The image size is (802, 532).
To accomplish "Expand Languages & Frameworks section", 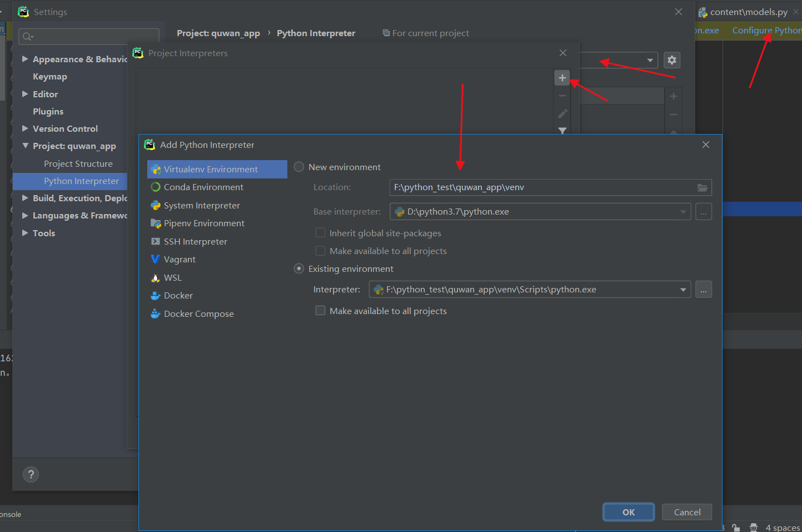I will [25, 215].
